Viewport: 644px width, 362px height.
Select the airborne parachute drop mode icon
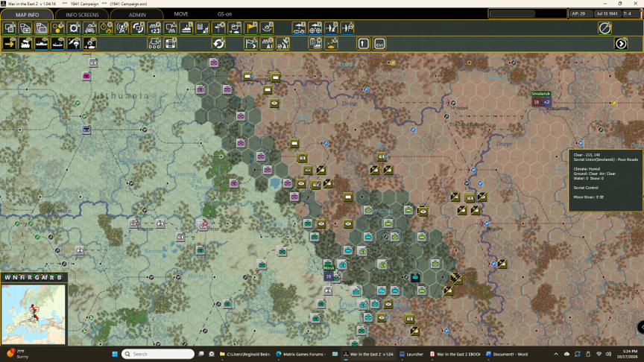(x=74, y=43)
